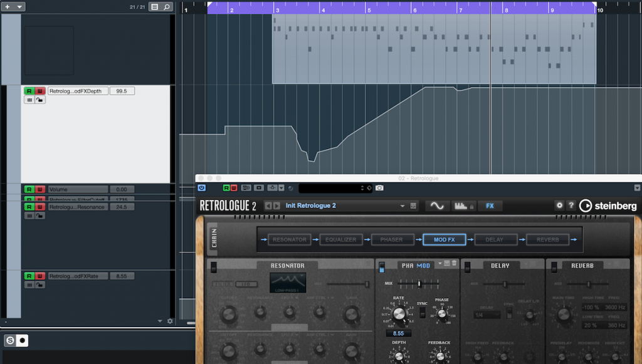Bypass Retrologue using the power button icon
The image size is (642, 364).
[x=202, y=187]
